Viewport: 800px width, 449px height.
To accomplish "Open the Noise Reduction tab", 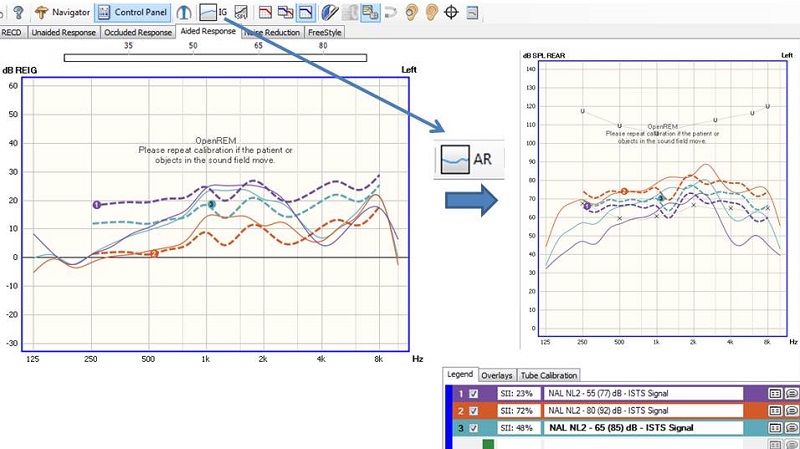I will [272, 32].
